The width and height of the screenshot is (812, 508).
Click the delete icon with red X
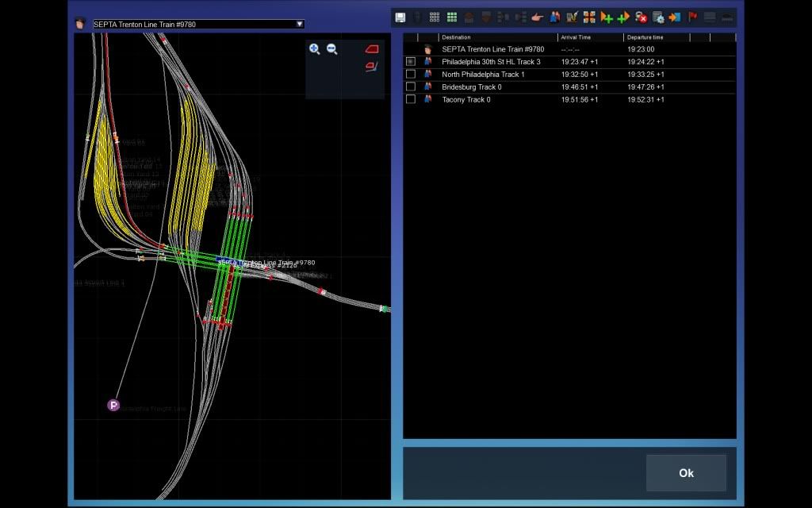[641, 17]
